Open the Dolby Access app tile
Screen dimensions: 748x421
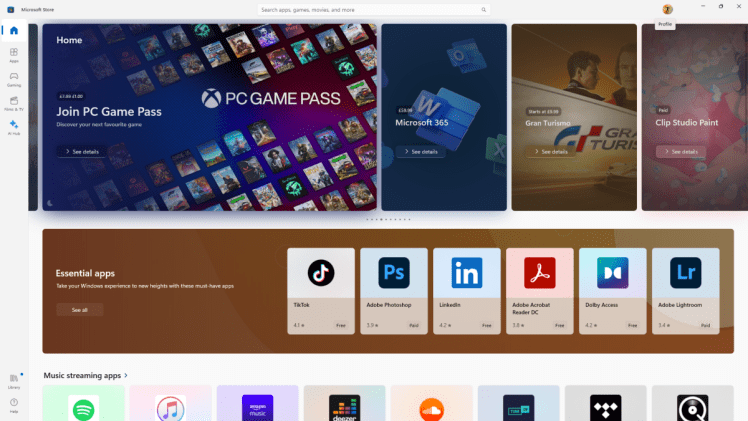612,290
